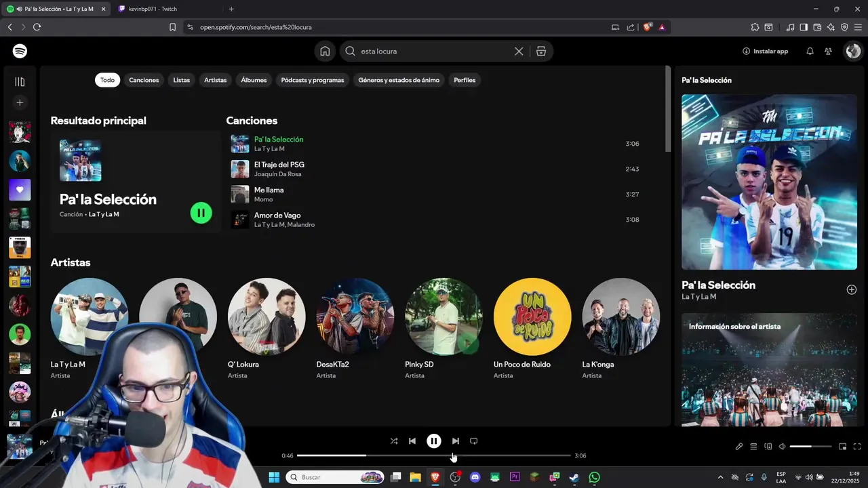Seek in the song progress bar
This screenshot has height=488, width=868.
click(434, 455)
